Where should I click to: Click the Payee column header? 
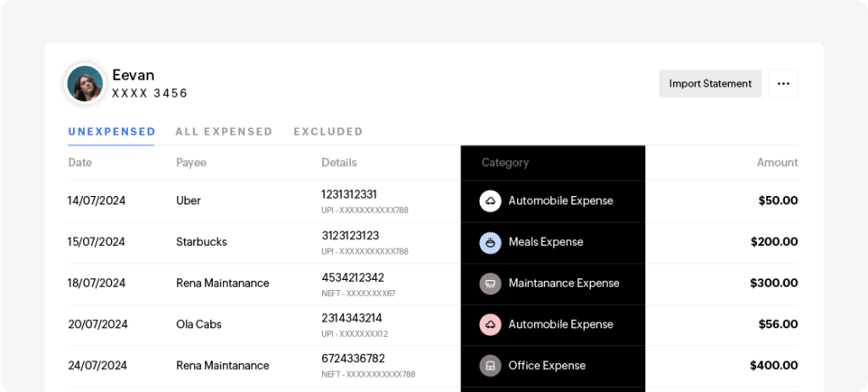click(191, 162)
